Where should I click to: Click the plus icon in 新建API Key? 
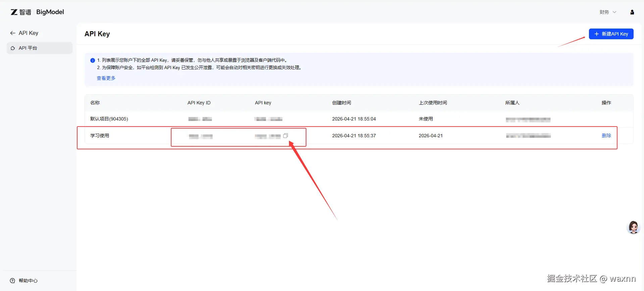[x=596, y=34]
